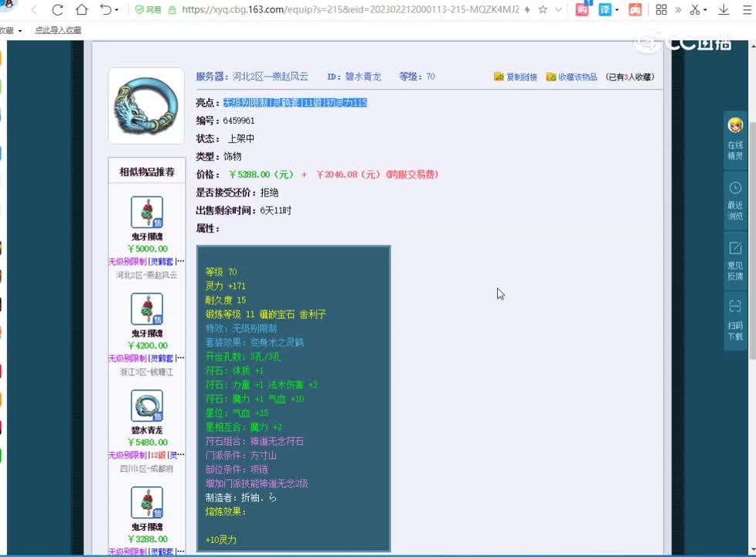Click the scissors screenshot tool
Image resolution: width=756 pixels, height=557 pixels.
click(x=695, y=9)
